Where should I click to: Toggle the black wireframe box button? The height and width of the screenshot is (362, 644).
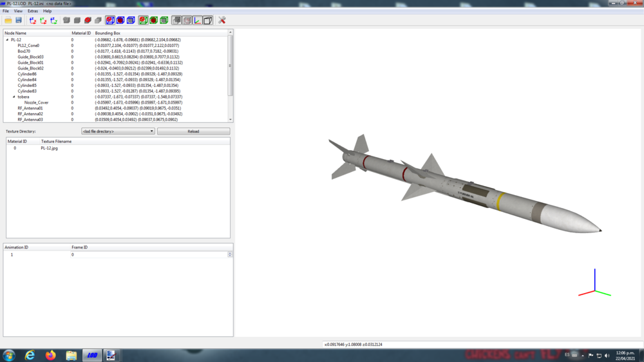(x=208, y=20)
